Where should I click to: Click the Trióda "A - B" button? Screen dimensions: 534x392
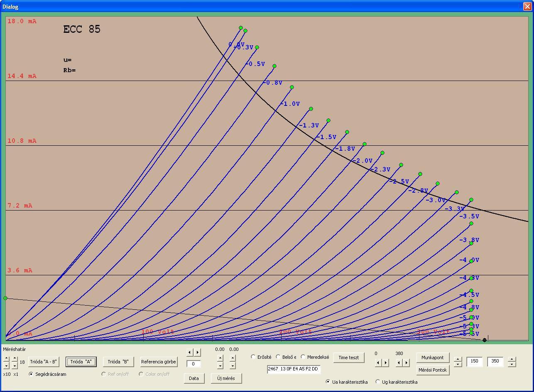click(x=43, y=362)
